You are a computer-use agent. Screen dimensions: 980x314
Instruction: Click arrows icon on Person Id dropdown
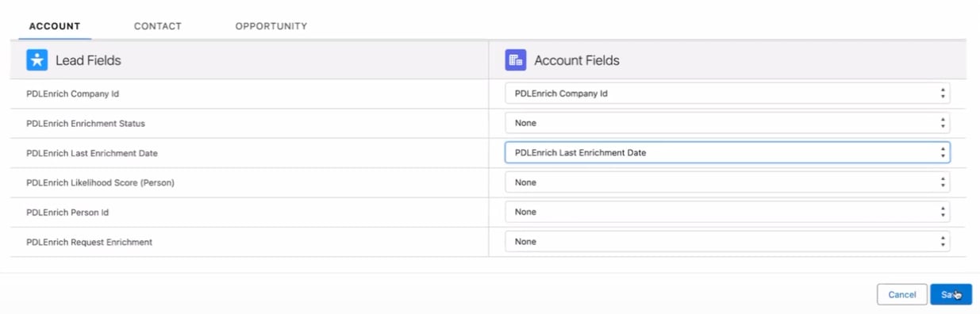tap(943, 212)
